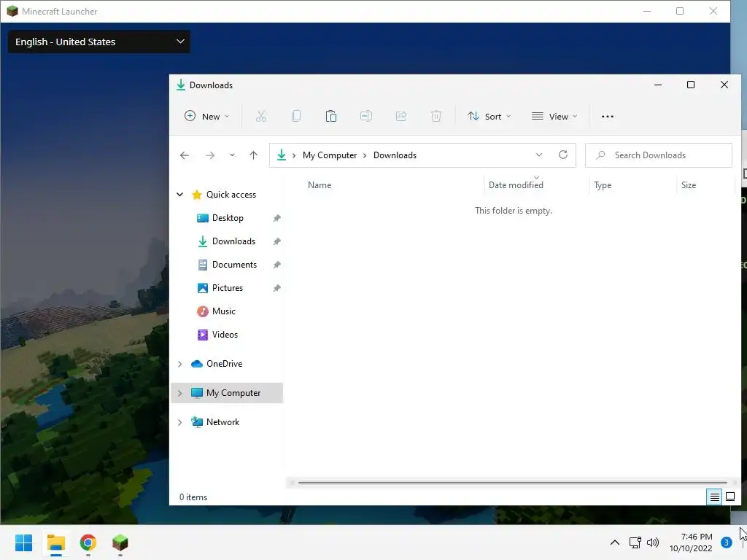Viewport: 747px width, 560px height.
Task: Select Desktop in Quick access
Action: point(228,217)
